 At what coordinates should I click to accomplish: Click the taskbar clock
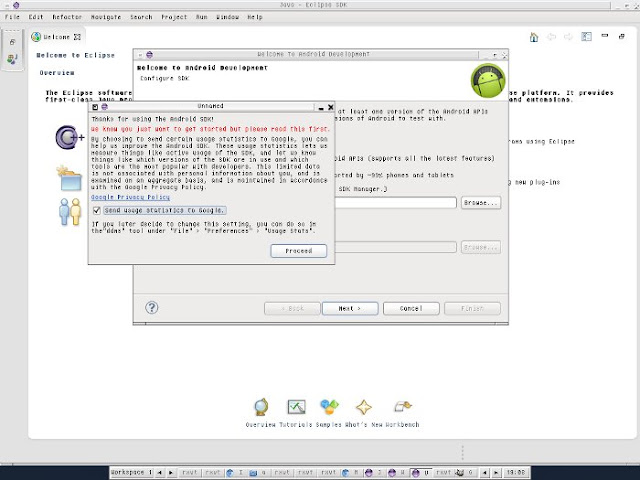[516, 472]
